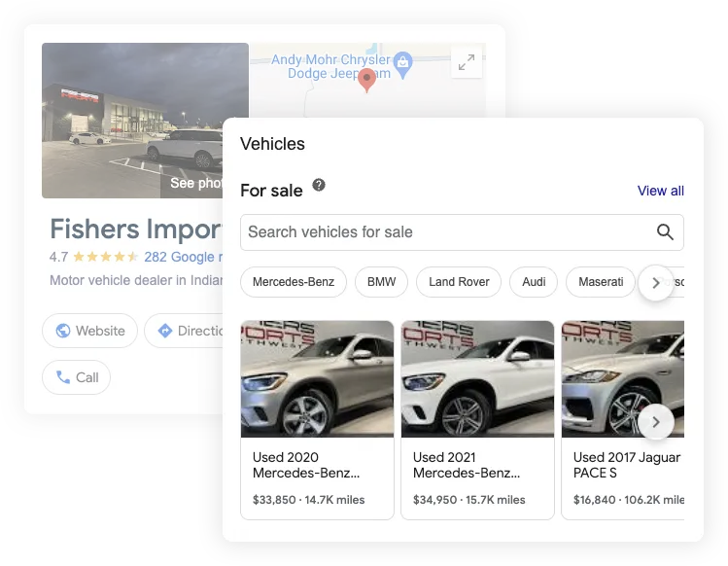Click the Andy Mohr Chrysler shopping pin
The height and width of the screenshot is (566, 728).
[402, 64]
